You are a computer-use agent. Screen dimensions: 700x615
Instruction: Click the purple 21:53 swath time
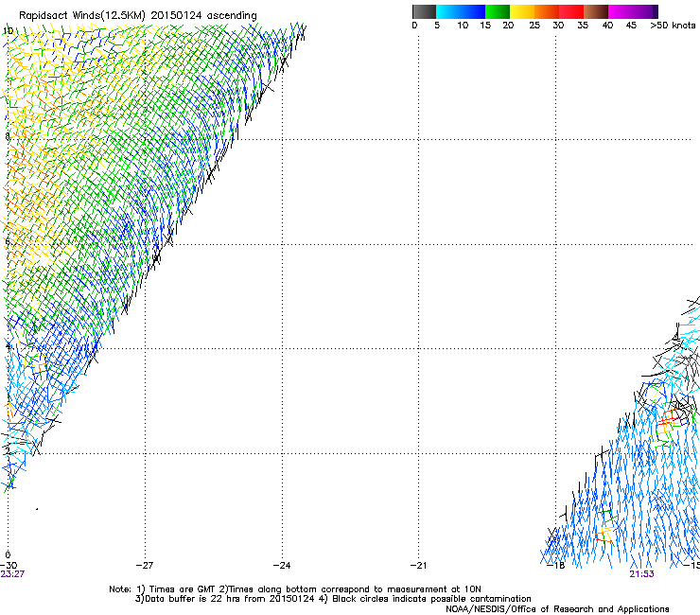pos(641,574)
